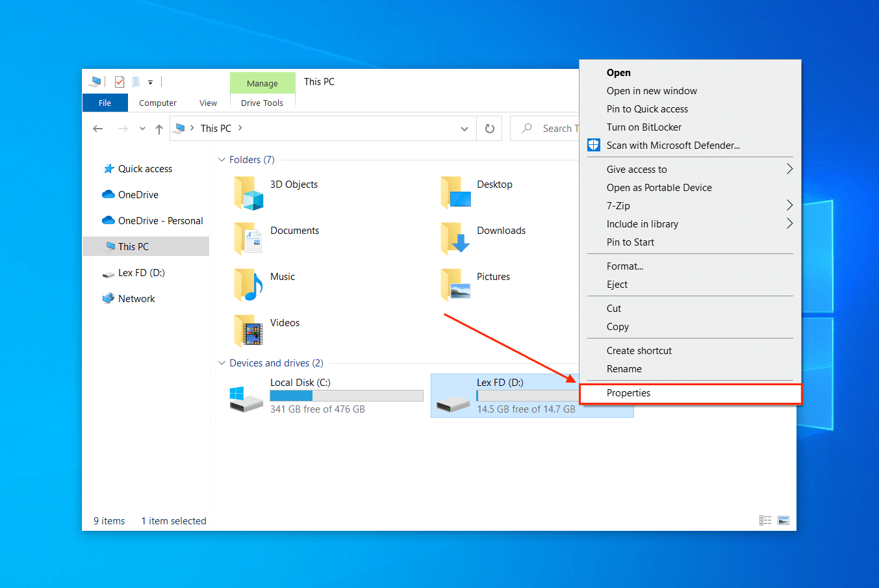This screenshot has width=879, height=588.
Task: Open the Downloads folder
Action: point(501,230)
